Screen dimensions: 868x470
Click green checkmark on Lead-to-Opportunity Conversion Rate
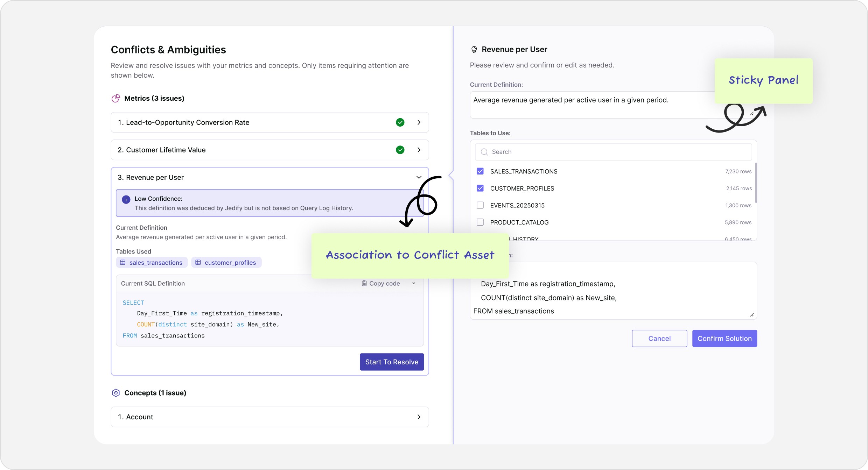coord(400,122)
